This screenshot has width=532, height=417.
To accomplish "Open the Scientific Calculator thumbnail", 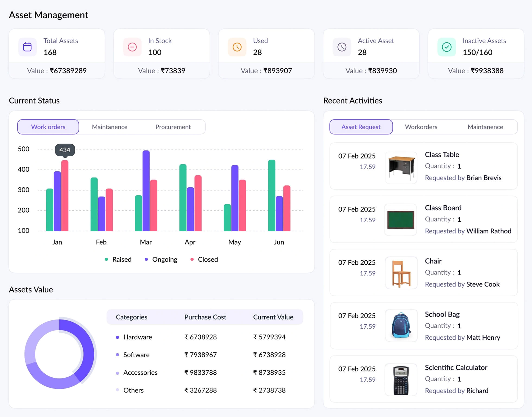I will pyautogui.click(x=401, y=380).
